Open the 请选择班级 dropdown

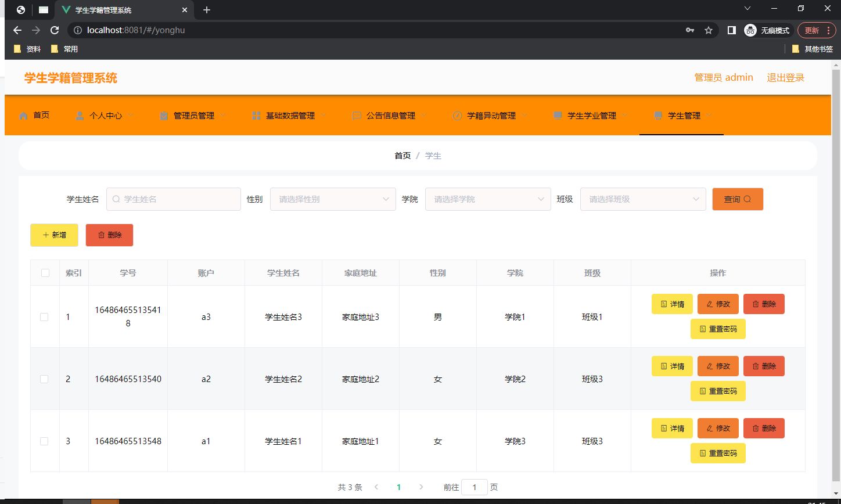[x=643, y=199]
